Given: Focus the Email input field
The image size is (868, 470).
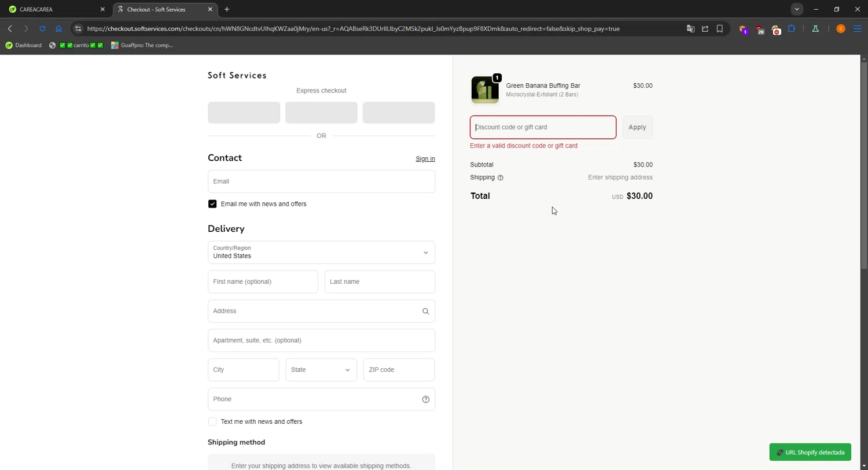Looking at the screenshot, I should (x=321, y=182).
